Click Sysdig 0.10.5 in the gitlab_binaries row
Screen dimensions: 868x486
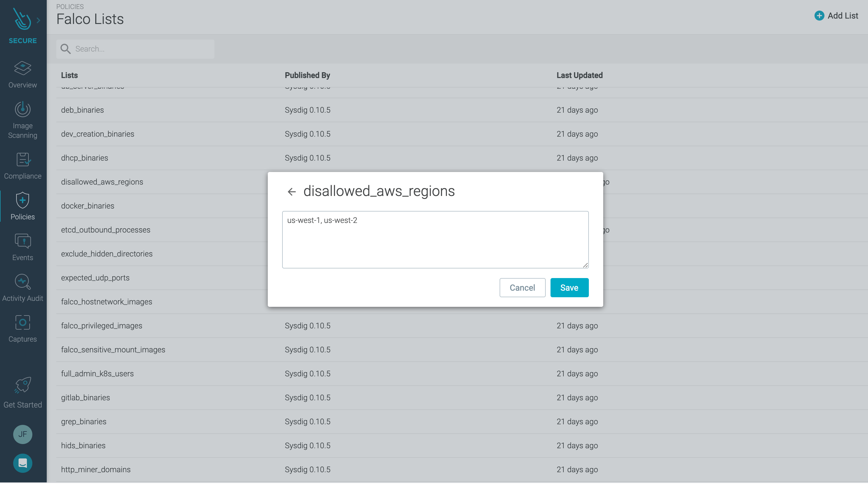307,397
